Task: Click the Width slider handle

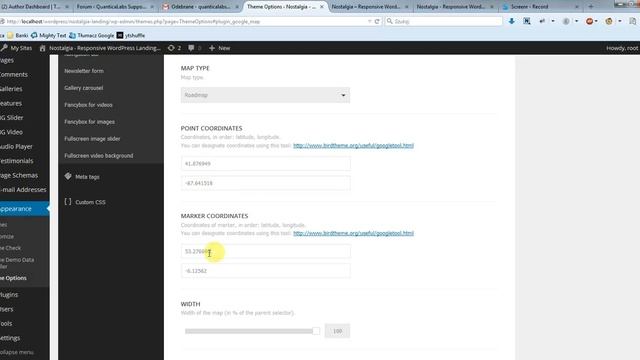Action: pyautogui.click(x=316, y=331)
